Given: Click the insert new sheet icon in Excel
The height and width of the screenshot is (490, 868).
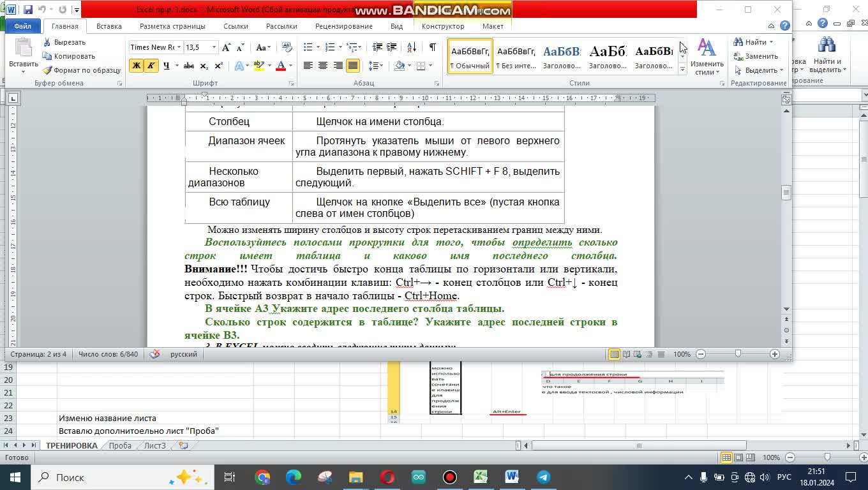Looking at the screenshot, I should 183,446.
